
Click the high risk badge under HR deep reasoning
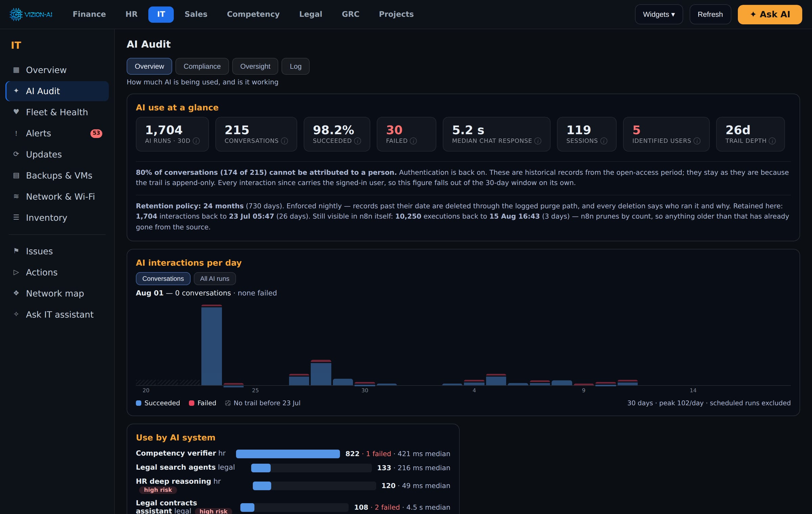[158, 490]
